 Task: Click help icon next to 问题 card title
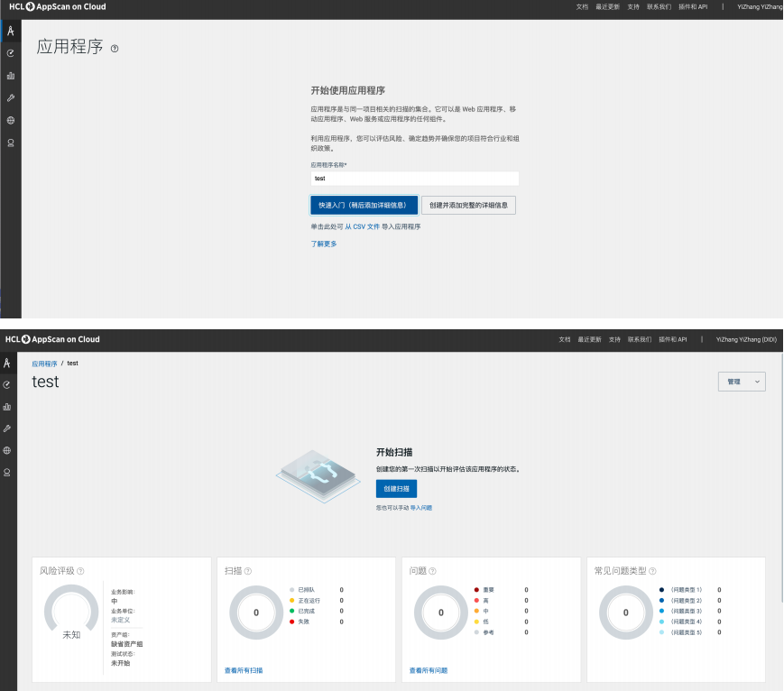pos(432,571)
